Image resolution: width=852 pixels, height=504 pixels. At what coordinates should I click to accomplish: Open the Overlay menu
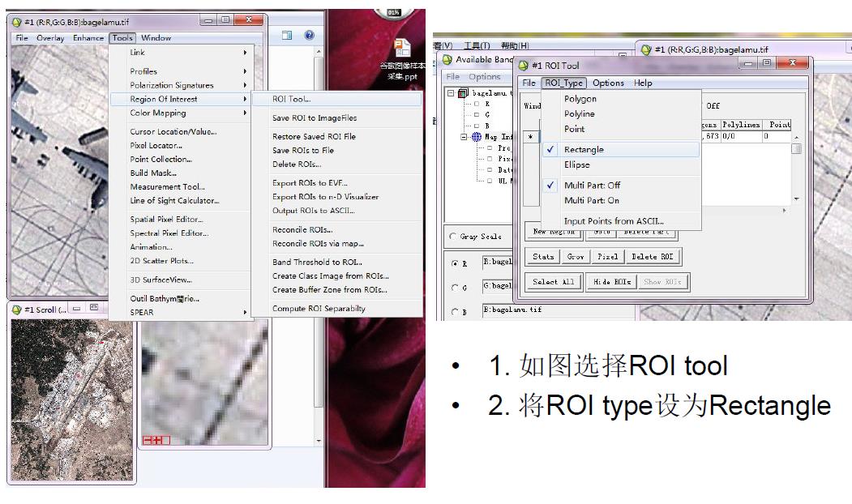pos(50,37)
